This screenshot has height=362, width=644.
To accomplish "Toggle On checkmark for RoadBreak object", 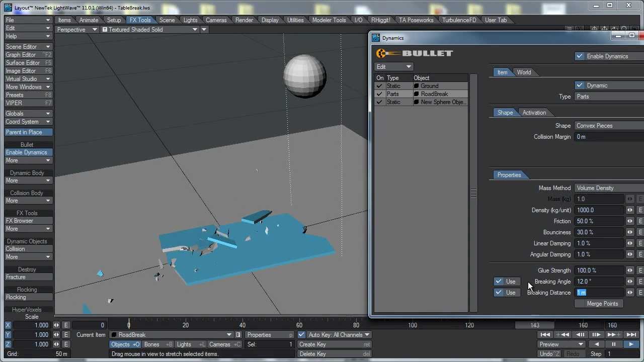I will tap(379, 94).
